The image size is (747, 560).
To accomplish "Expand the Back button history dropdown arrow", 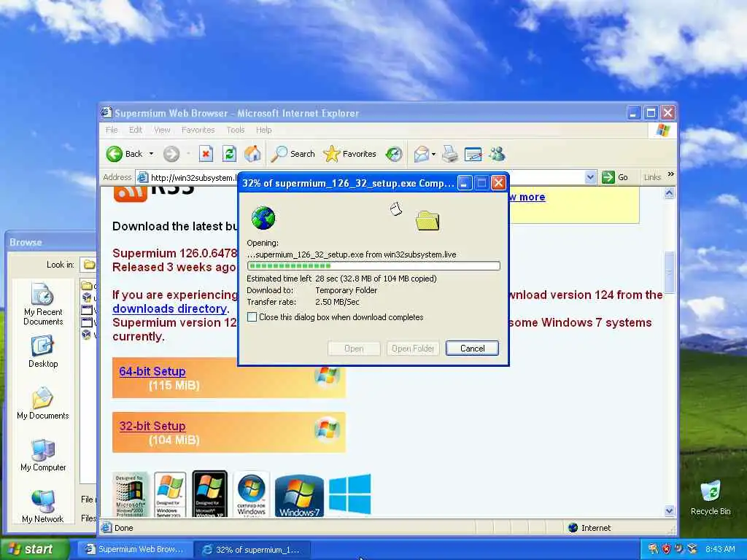I will click(x=152, y=154).
